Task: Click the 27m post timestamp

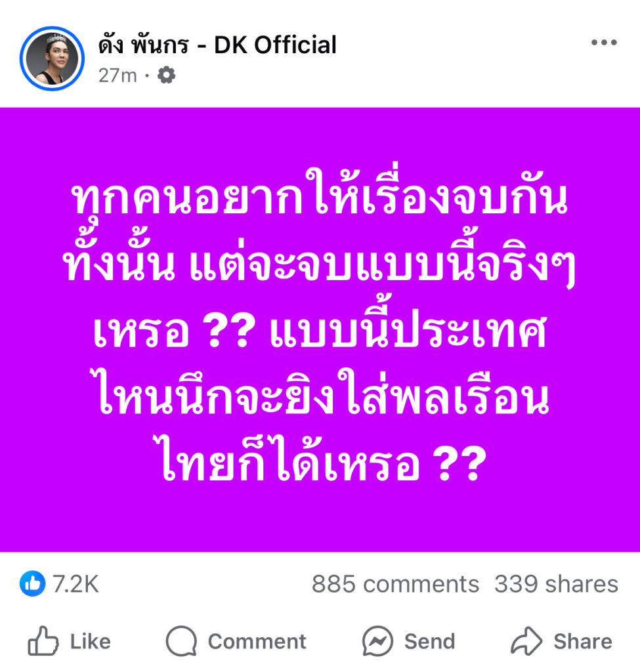Action: [x=117, y=76]
